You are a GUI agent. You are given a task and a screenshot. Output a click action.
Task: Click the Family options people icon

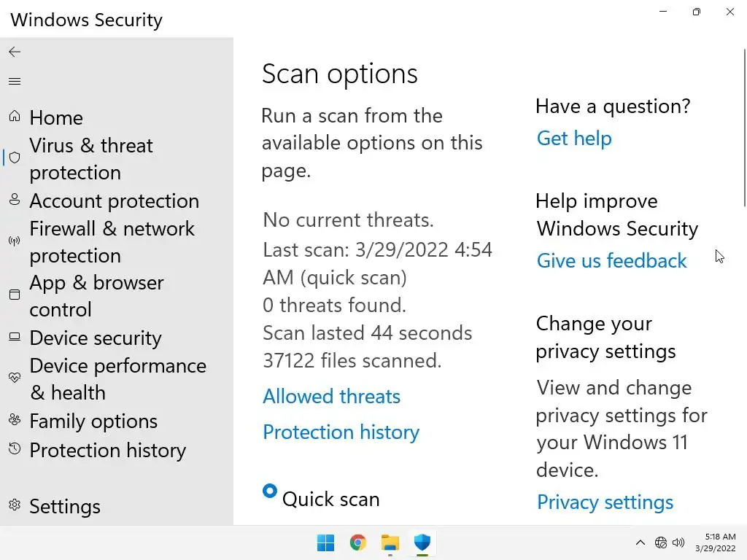pos(15,420)
